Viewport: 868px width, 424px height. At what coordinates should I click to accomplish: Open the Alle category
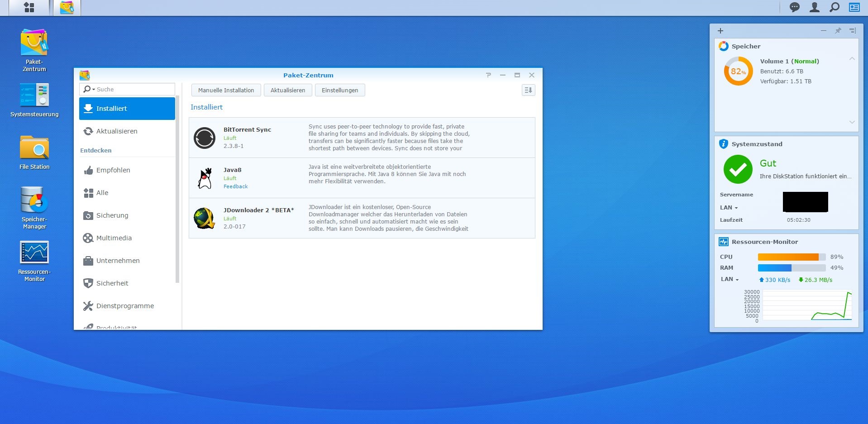(x=127, y=193)
